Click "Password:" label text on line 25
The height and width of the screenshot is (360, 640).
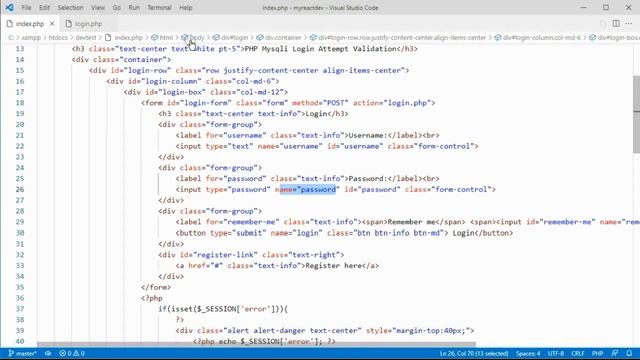click(368, 178)
